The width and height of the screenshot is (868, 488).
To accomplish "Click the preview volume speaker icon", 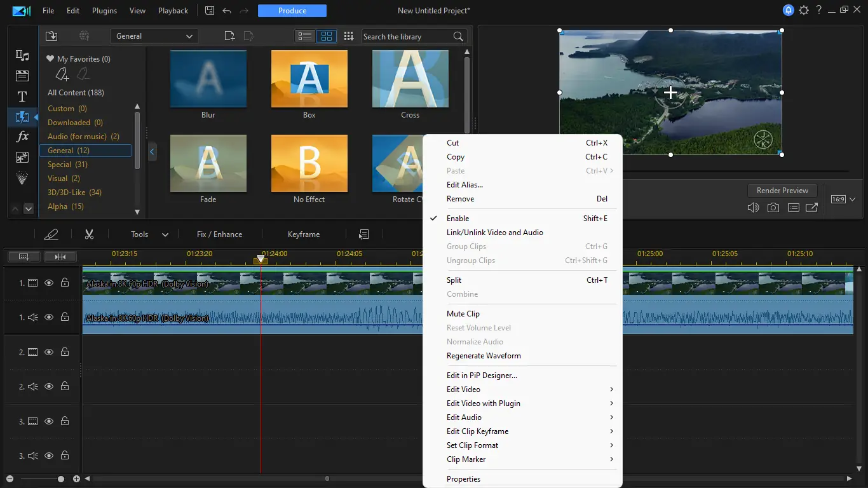I will click(753, 208).
